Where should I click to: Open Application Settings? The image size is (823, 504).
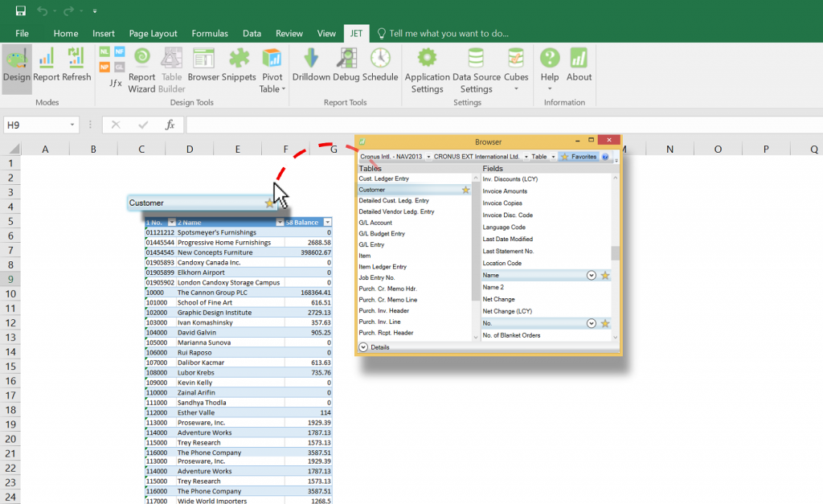pyautogui.click(x=428, y=70)
